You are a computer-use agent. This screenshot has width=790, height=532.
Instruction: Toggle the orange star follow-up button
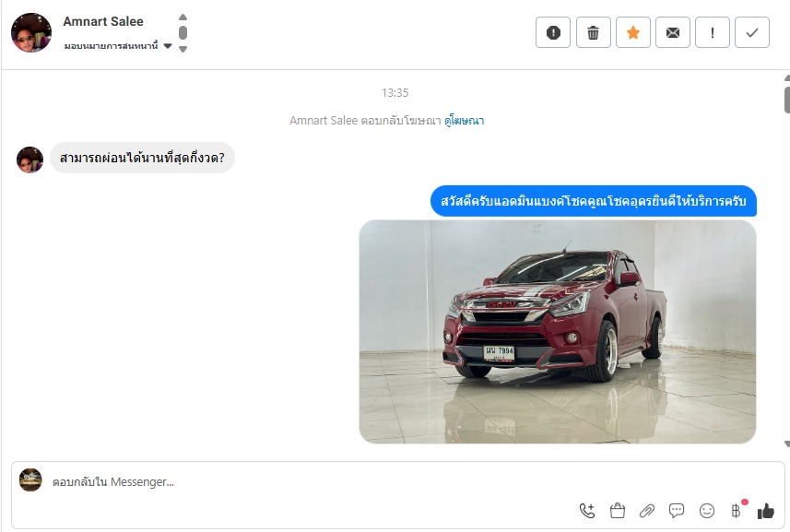point(632,33)
